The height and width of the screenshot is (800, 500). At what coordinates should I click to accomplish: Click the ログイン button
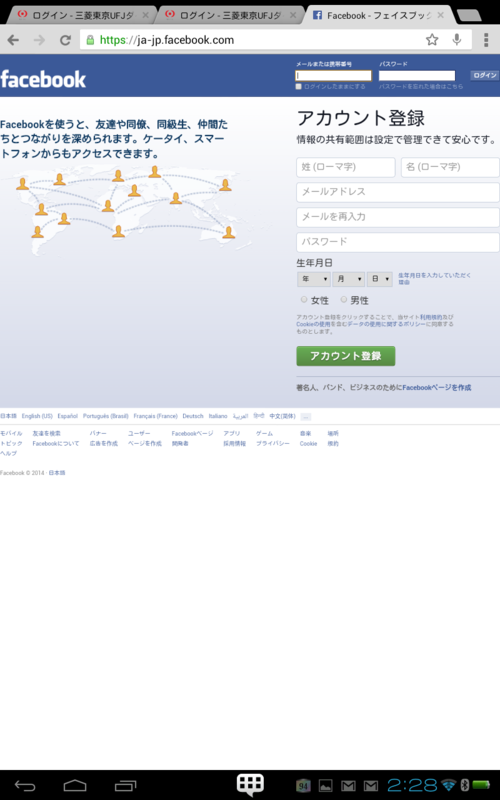(485, 76)
